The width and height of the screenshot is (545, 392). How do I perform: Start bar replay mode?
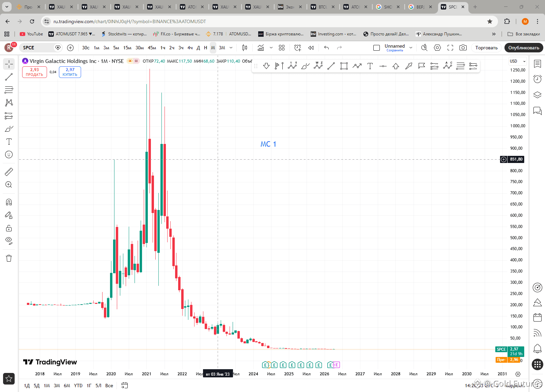coord(311,48)
